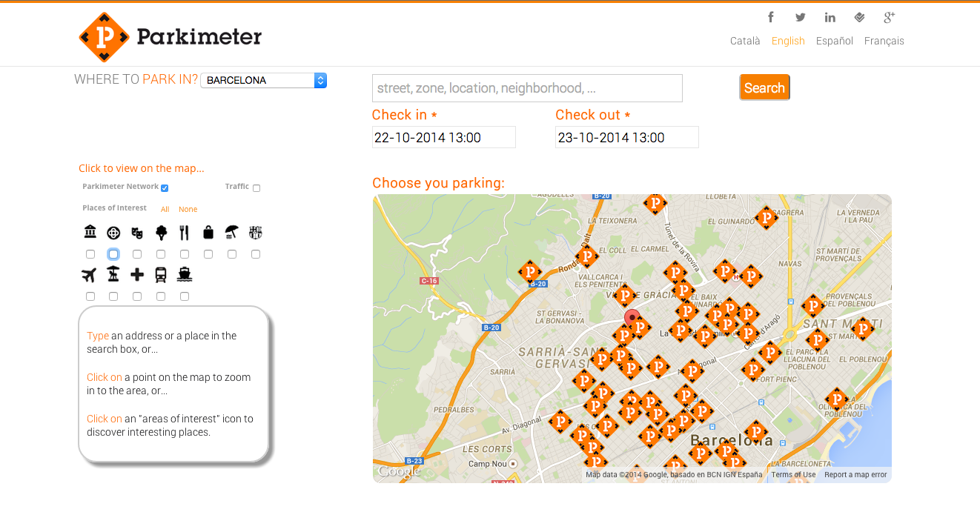Click the parking marker near Sant Martí
Image resolution: width=980 pixels, height=515 pixels.
coord(862,328)
